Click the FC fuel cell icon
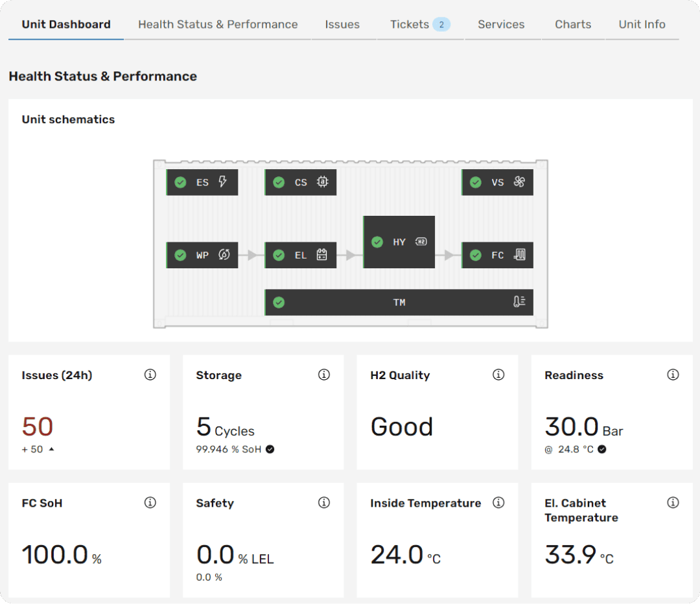The image size is (700, 604). click(519, 255)
